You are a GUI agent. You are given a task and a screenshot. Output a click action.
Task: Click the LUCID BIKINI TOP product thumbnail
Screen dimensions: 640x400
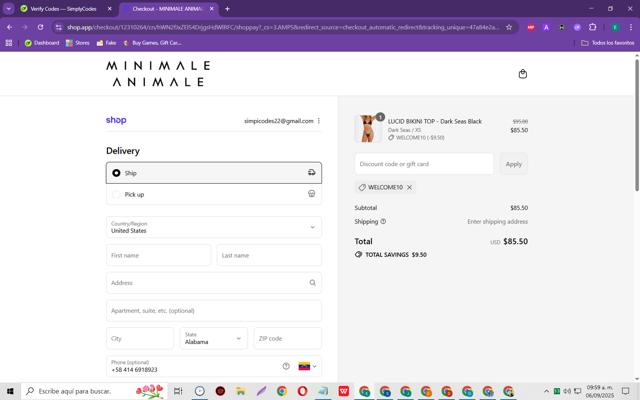pos(368,129)
